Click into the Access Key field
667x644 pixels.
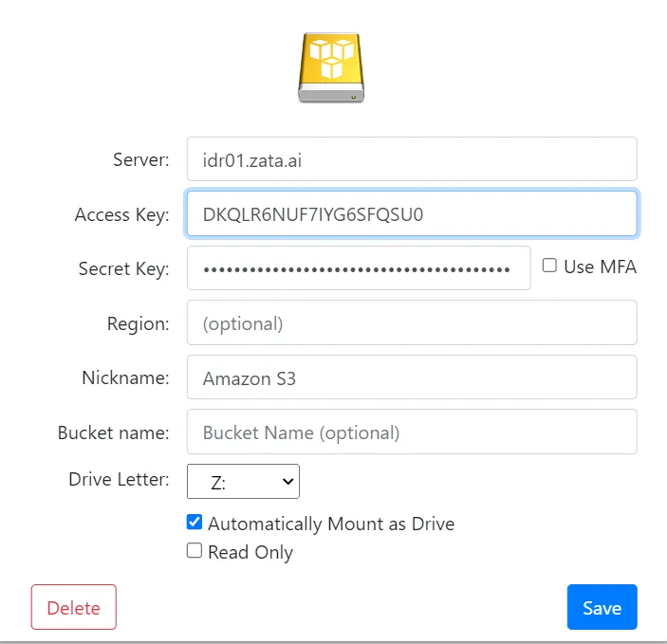[412, 213]
